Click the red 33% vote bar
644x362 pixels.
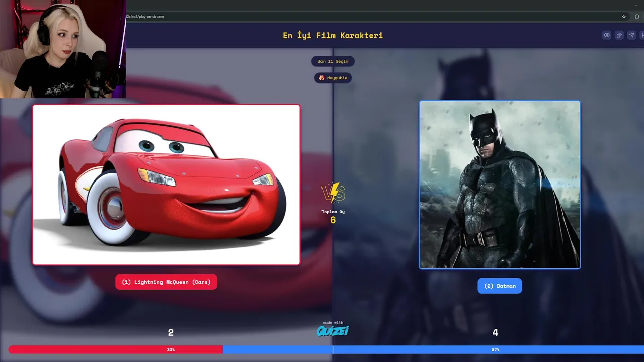(116, 349)
